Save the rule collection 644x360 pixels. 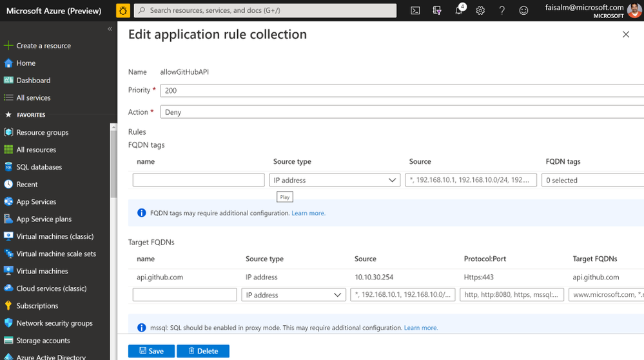151,351
